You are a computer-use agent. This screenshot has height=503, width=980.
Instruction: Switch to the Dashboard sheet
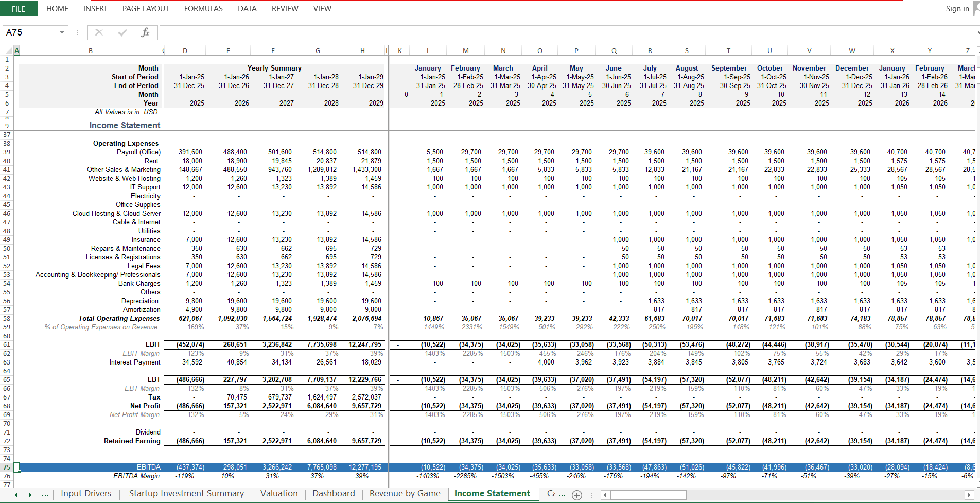click(x=334, y=493)
